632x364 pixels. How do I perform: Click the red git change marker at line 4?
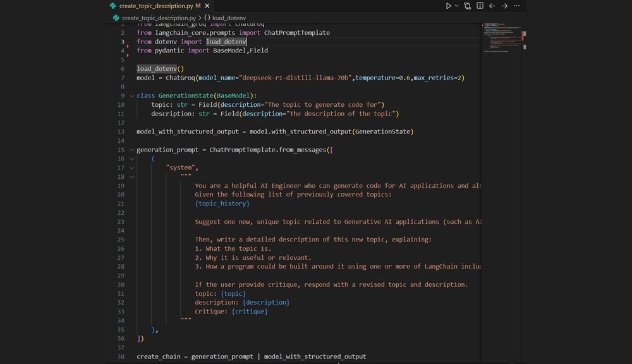pos(128,55)
